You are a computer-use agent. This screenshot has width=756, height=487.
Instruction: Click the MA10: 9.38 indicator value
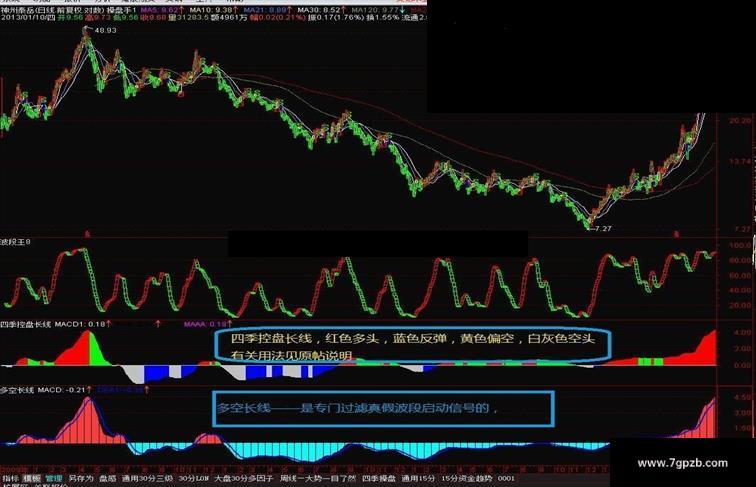click(x=213, y=10)
